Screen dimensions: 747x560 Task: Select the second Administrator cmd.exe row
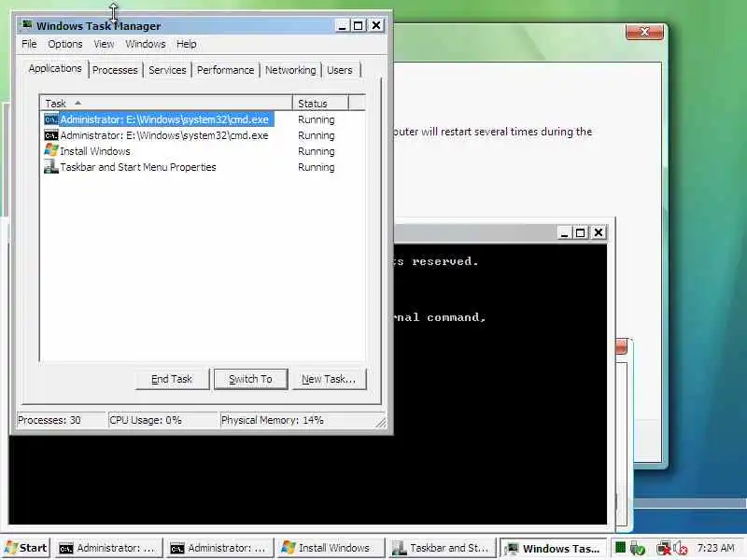203,135
